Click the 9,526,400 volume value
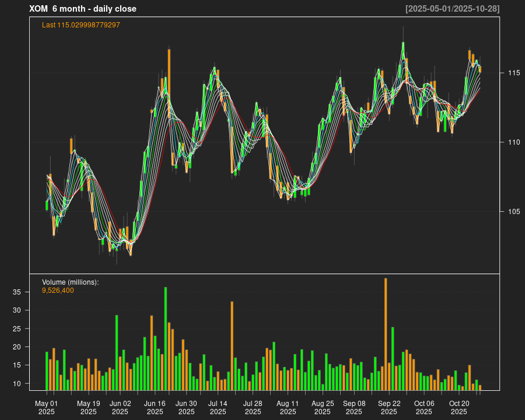Image resolution: width=525 pixels, height=420 pixels. 58,290
